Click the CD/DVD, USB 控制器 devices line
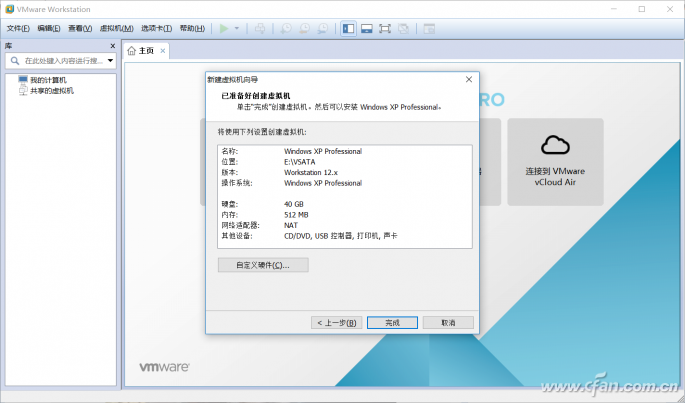The image size is (685, 403). (341, 236)
